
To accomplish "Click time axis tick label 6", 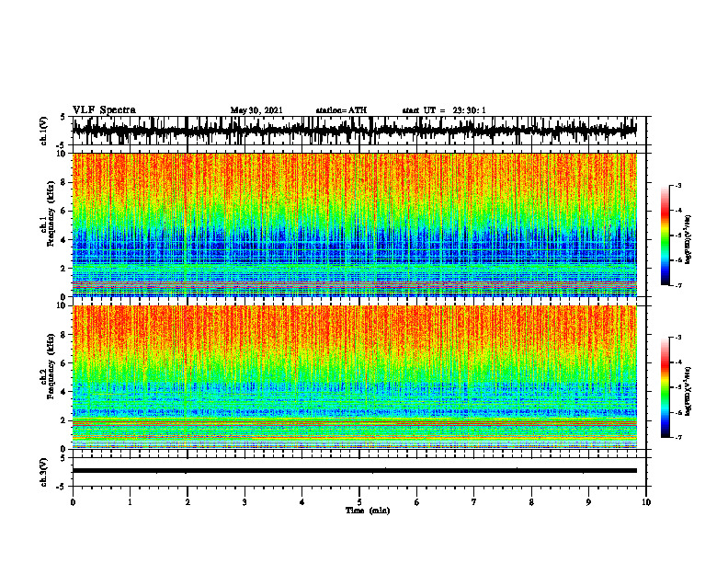I will pyautogui.click(x=417, y=502).
